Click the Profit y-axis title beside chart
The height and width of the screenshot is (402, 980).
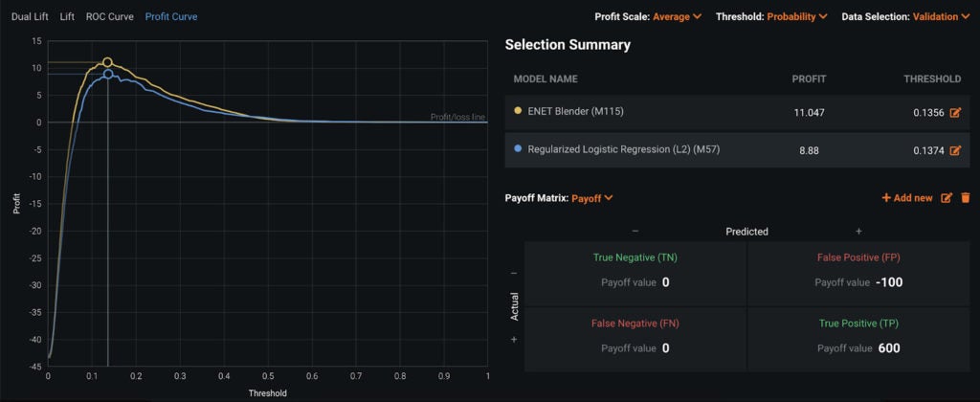[x=17, y=203]
